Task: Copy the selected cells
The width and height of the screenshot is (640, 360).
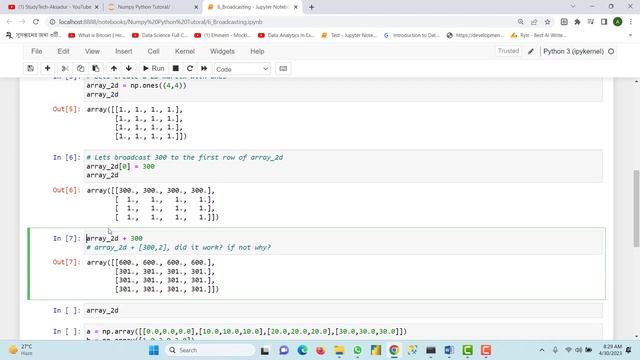Action: tap(80, 69)
